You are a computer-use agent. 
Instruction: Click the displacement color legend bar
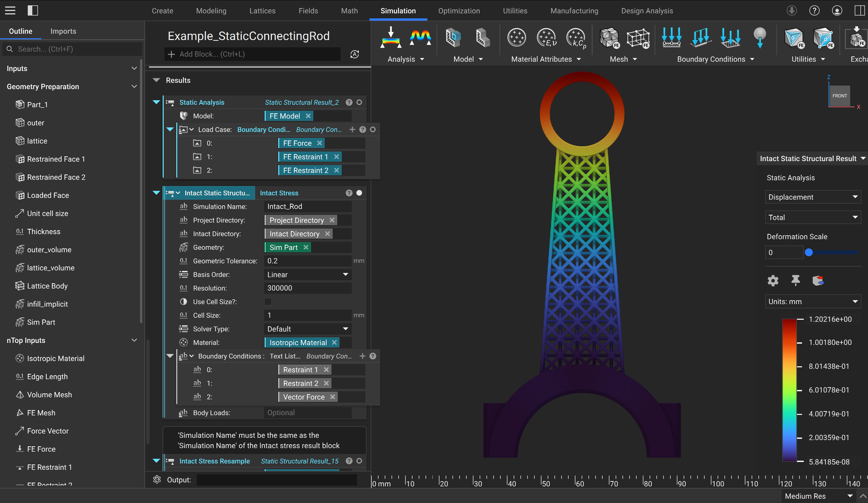coord(789,390)
